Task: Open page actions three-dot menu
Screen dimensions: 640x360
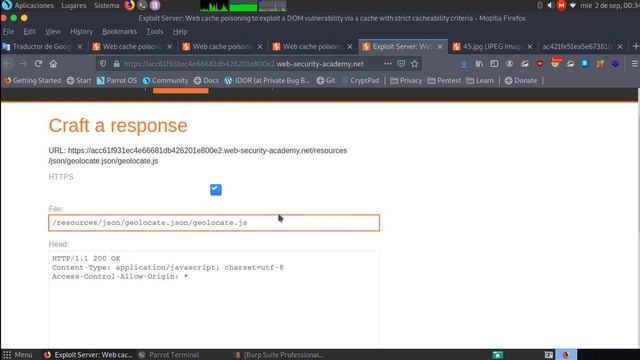Action: click(388, 64)
